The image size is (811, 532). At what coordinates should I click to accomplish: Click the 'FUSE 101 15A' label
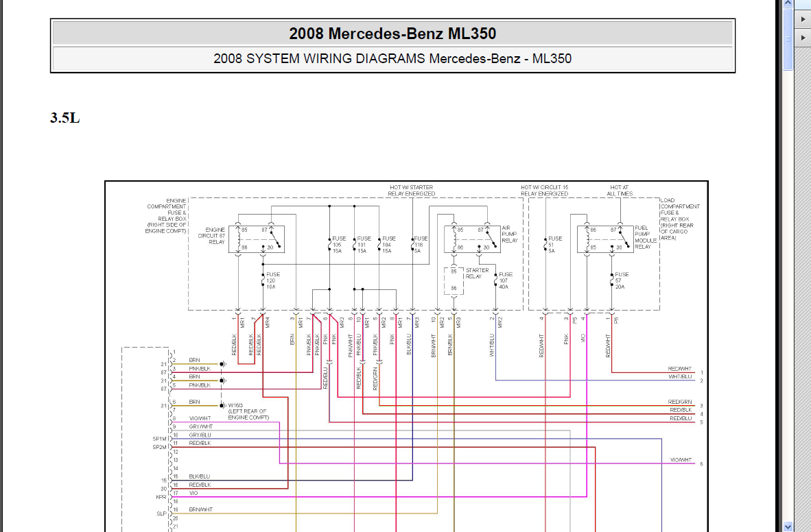coord(364,245)
